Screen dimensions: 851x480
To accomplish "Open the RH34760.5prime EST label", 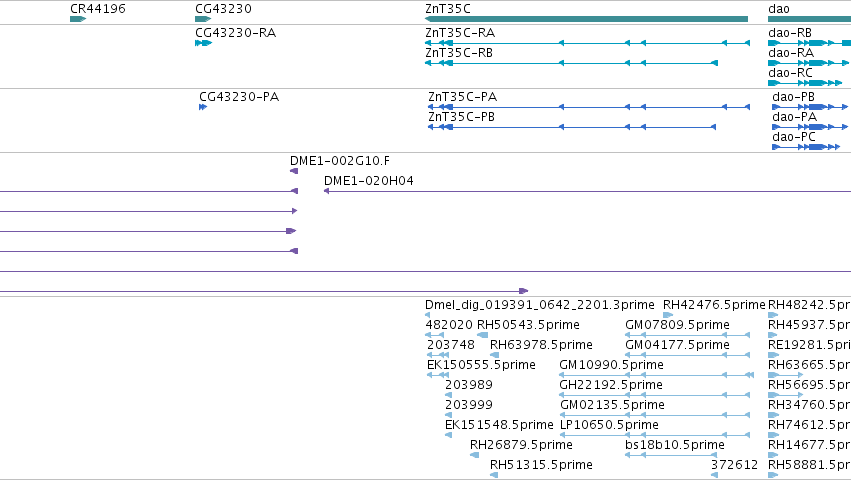I will tap(809, 405).
